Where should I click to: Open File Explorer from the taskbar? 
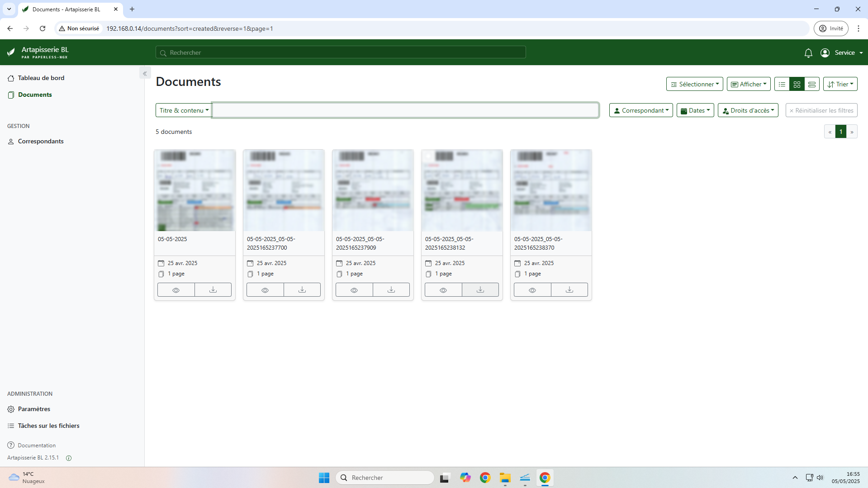pos(505,478)
